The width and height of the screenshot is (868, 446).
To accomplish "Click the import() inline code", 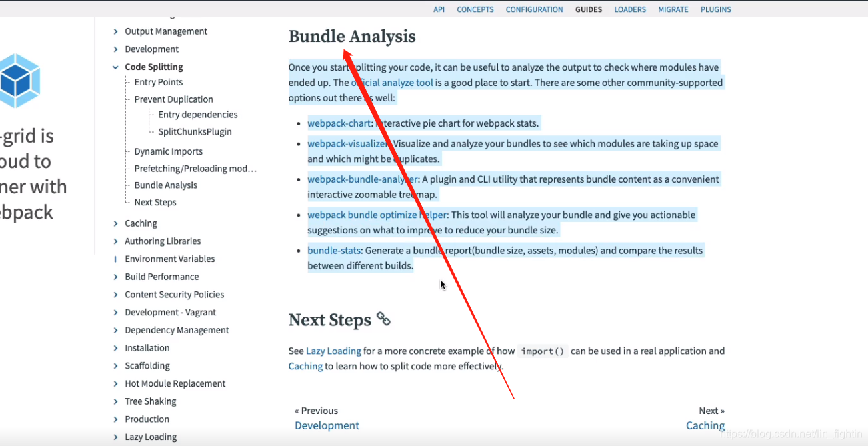I will point(543,351).
